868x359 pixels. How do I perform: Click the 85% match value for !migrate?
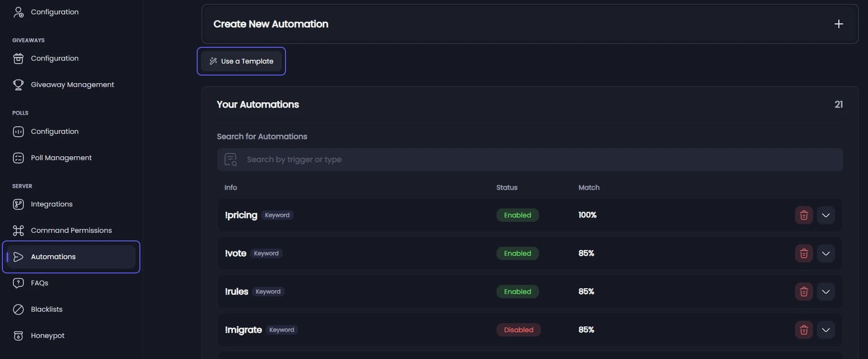click(x=586, y=330)
